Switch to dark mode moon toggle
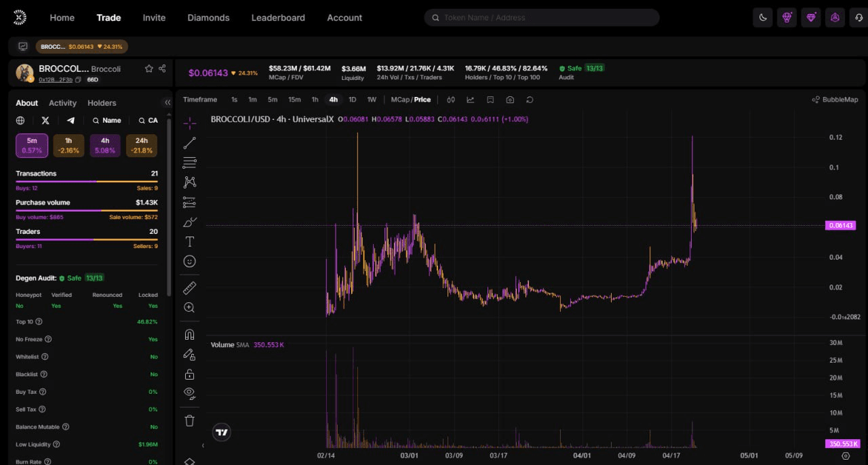This screenshot has width=868, height=465. [x=763, y=18]
